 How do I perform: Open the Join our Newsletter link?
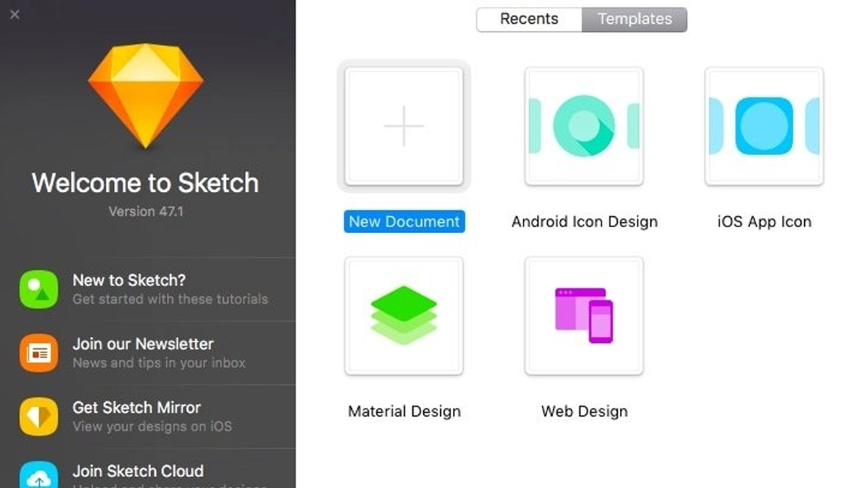[x=143, y=344]
